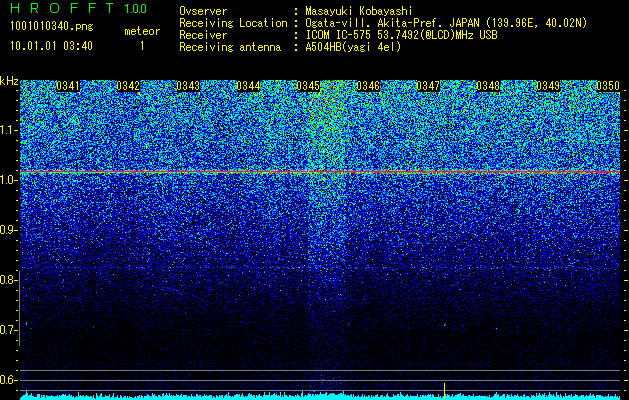The image size is (629, 400).
Task: Click the 0345 time marker
Action: [308, 86]
